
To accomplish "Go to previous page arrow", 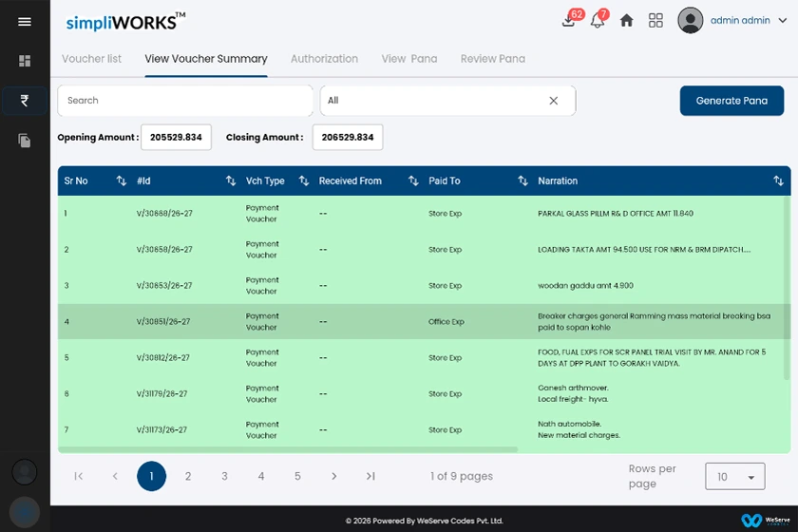I will 115,476.
